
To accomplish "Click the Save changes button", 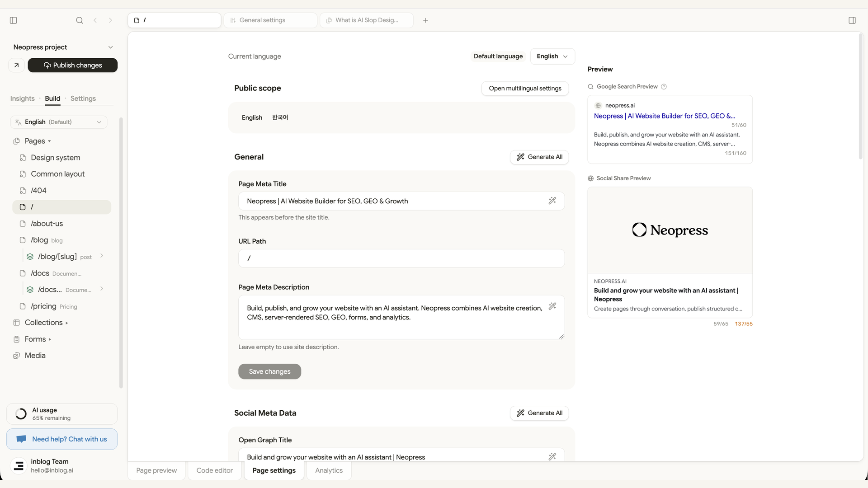I will tap(270, 371).
